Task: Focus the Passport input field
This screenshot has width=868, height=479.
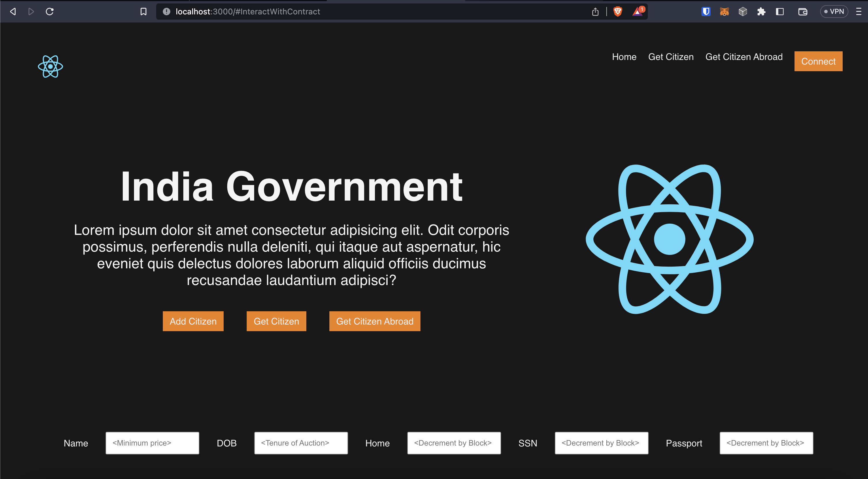Action: coord(766,443)
